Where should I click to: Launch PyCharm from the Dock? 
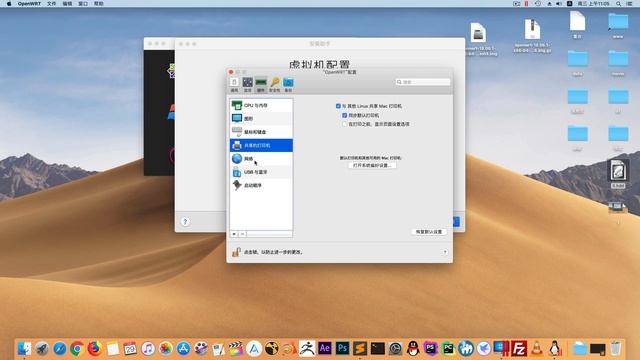pos(448,349)
